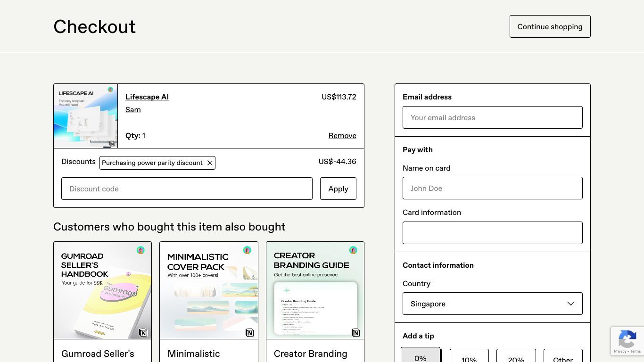This screenshot has width=644, height=362.
Task: Open the Lifescape AI product thumbnail
Action: click(x=86, y=116)
